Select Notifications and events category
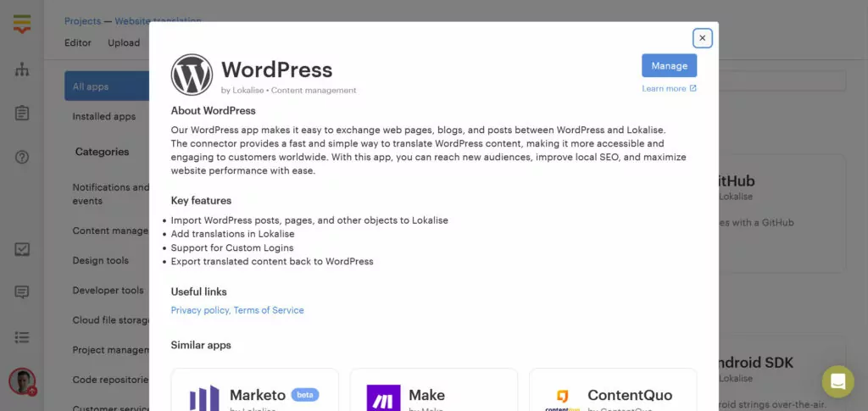This screenshot has width=868, height=411. (110, 193)
